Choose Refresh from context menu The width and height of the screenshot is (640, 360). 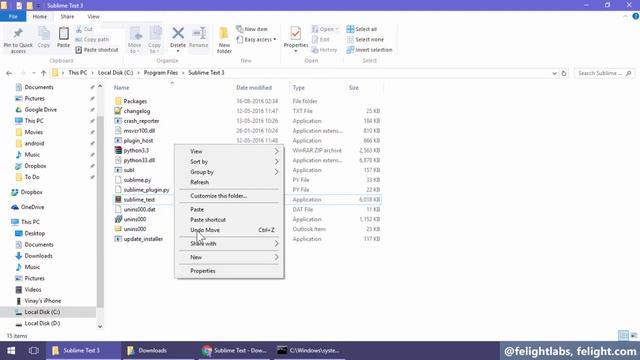click(229, 182)
